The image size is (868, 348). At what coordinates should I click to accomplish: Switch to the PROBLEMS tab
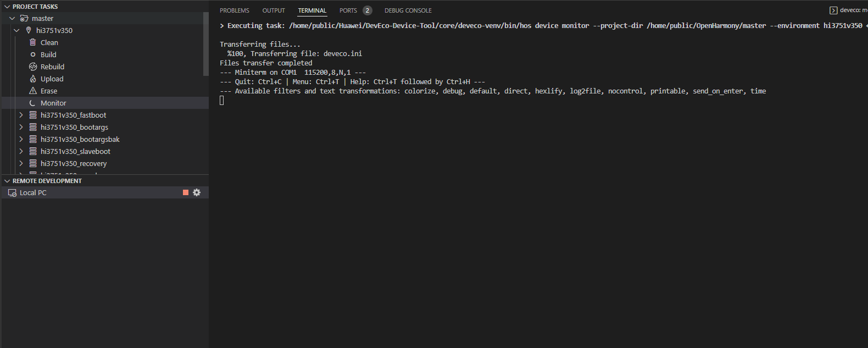coord(235,10)
